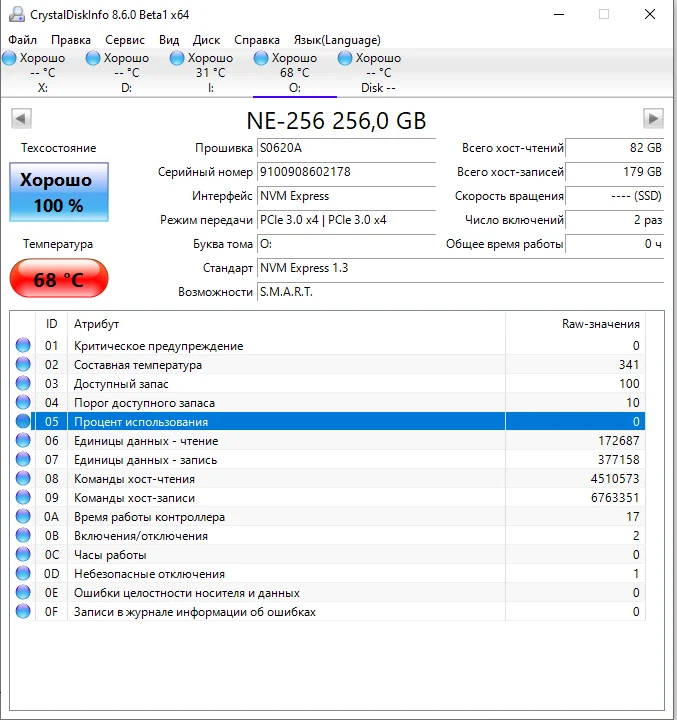Image resolution: width=677 pixels, height=720 pixels.
Task: Click status icon of row 01 Критическое предупреждение
Action: (23, 345)
